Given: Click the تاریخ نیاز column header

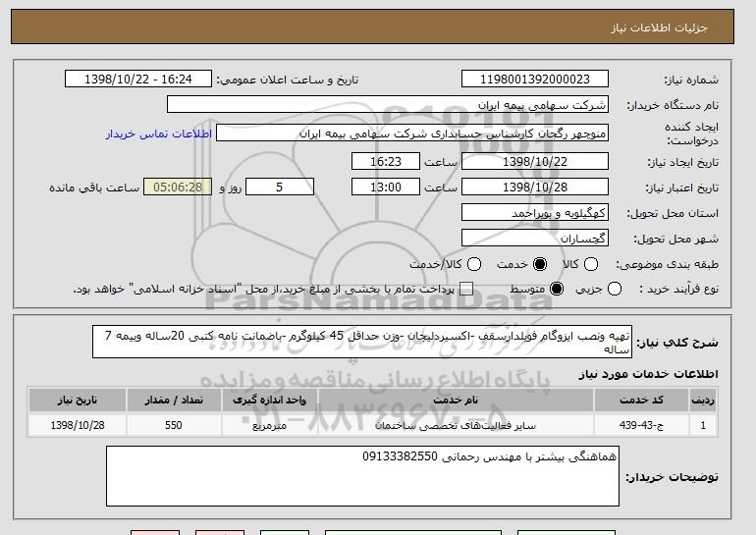Looking at the screenshot, I should pos(78,401).
